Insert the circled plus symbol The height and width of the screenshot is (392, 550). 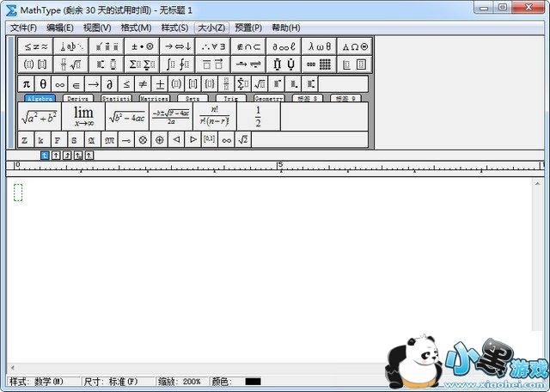click(x=160, y=140)
